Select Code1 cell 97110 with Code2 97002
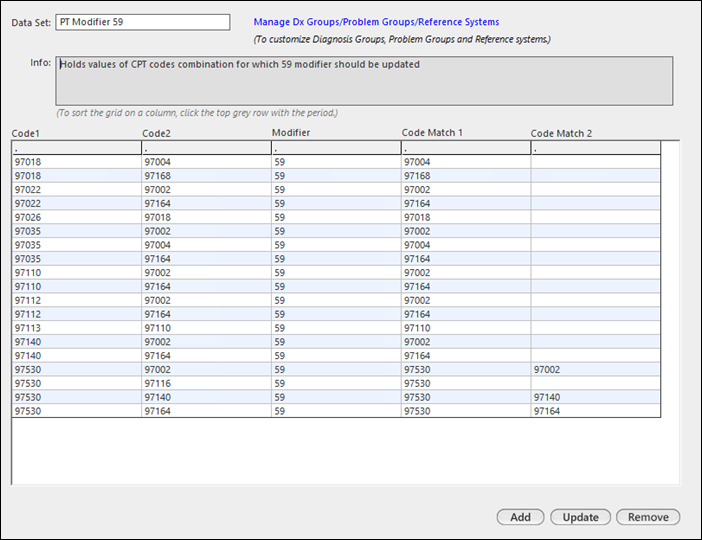Screen dimensions: 702x540 coord(77,273)
